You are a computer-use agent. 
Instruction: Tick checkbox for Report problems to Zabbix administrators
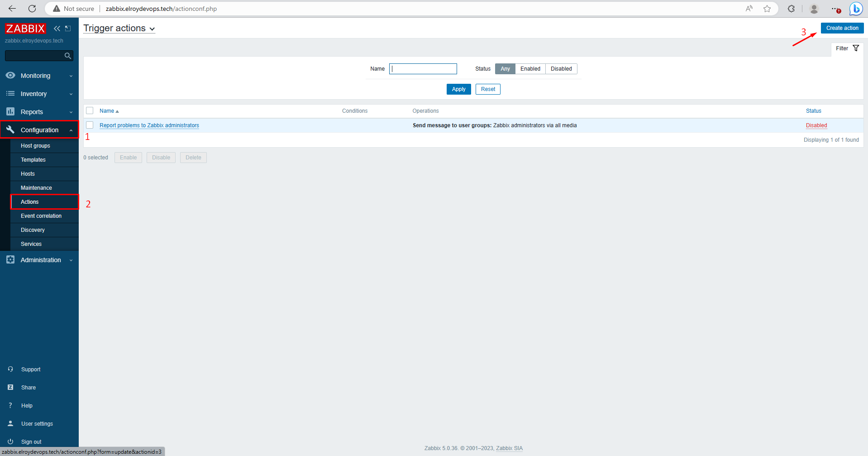coord(90,125)
